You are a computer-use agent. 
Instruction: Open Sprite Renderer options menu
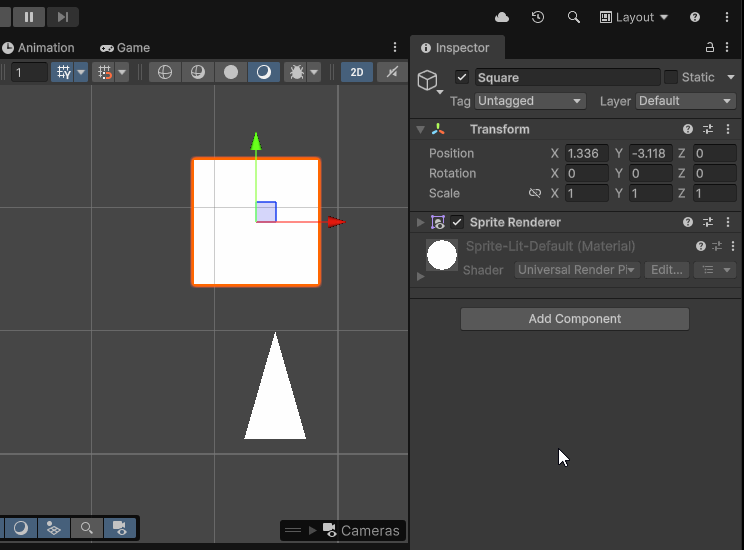pos(728,222)
